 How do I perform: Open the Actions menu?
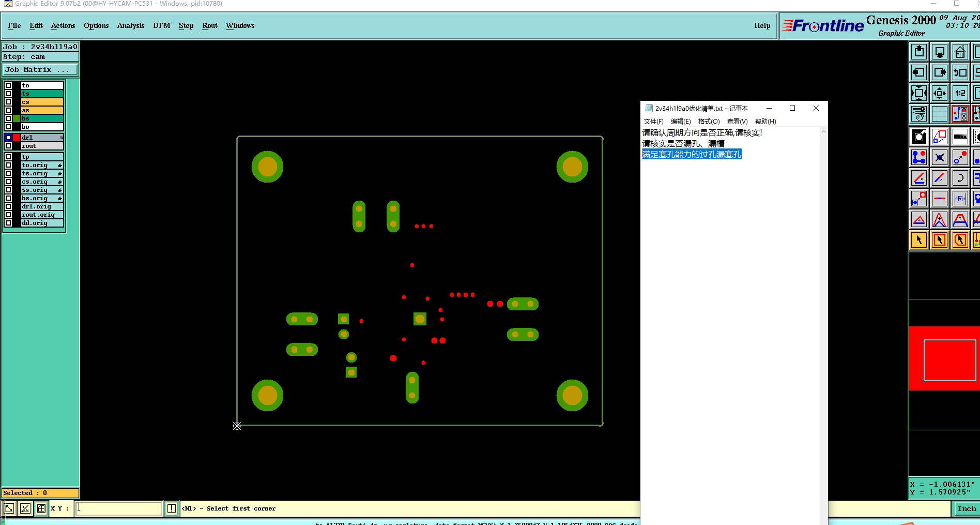63,25
